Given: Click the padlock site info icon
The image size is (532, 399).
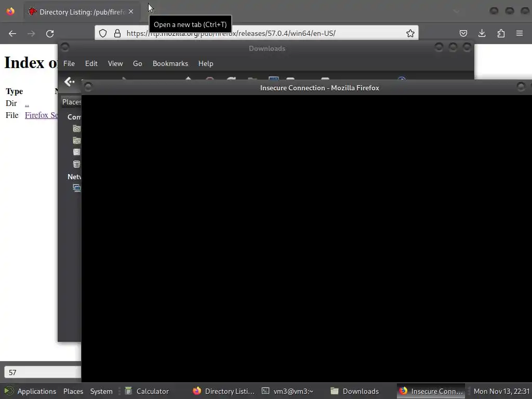Looking at the screenshot, I should click(x=117, y=33).
